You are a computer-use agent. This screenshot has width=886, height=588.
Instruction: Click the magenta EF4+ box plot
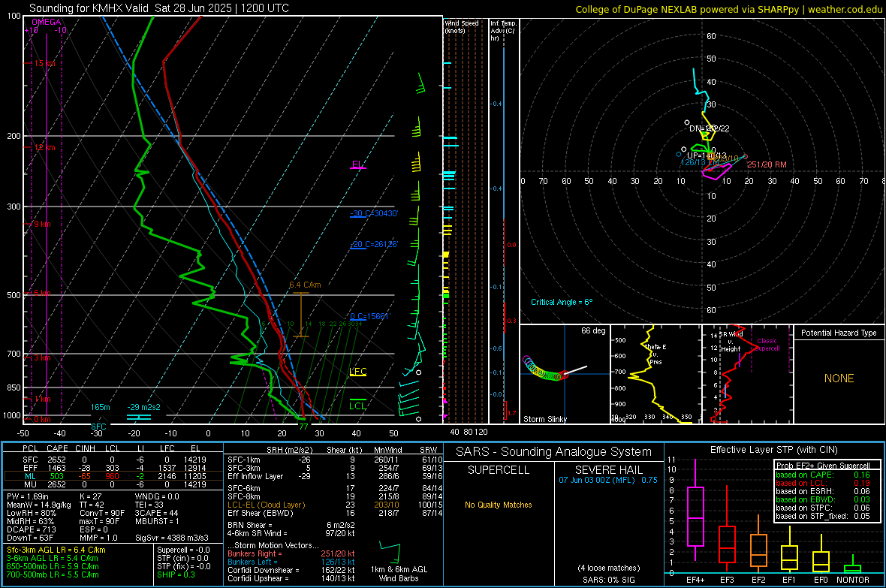695,510
